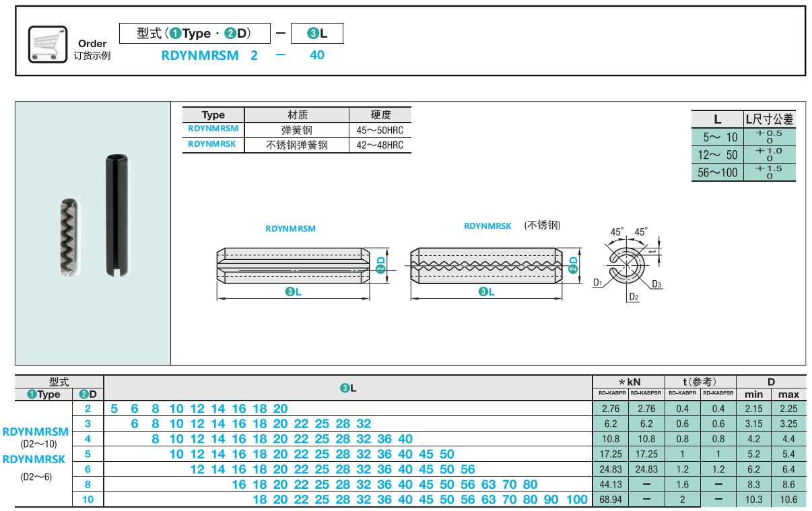Click RDYNMRSM in the material hardness table
The height and width of the screenshot is (511, 812).
click(x=213, y=129)
